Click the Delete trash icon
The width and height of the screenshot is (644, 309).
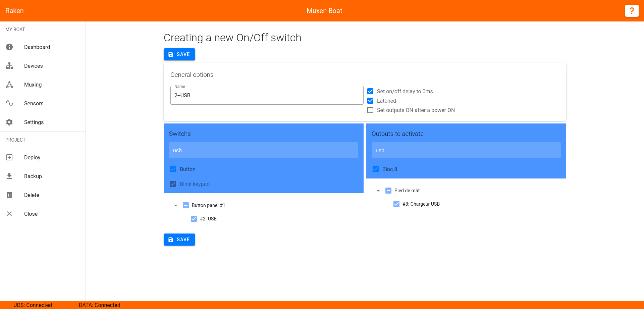pos(9,195)
